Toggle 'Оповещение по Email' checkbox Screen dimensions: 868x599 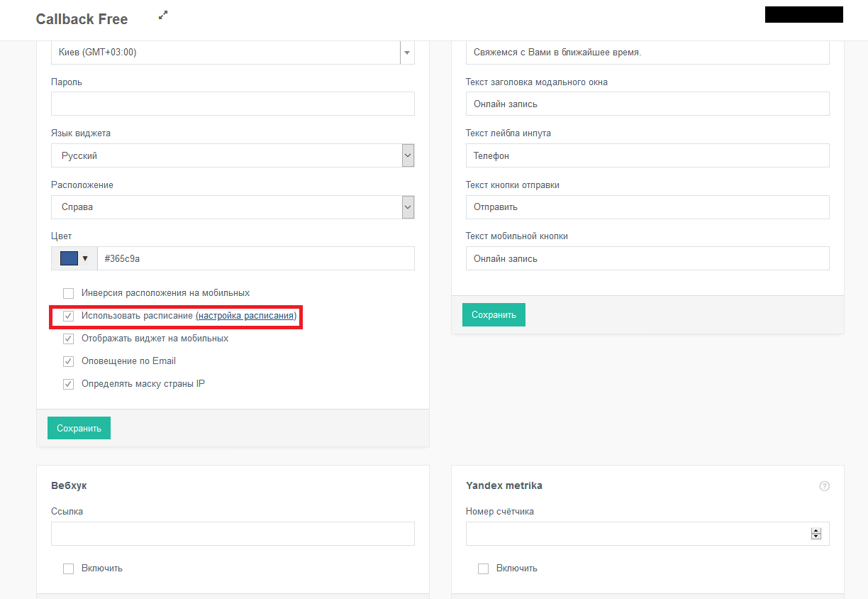click(x=69, y=361)
